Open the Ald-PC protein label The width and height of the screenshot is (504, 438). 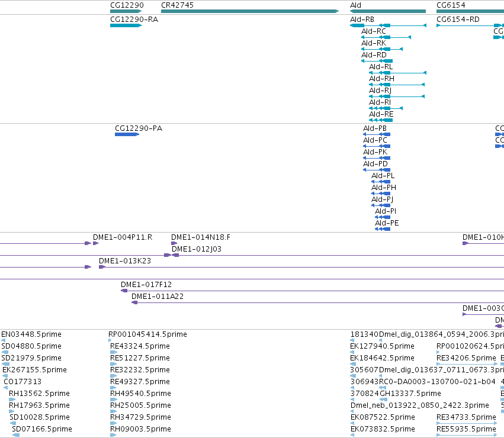375,140
